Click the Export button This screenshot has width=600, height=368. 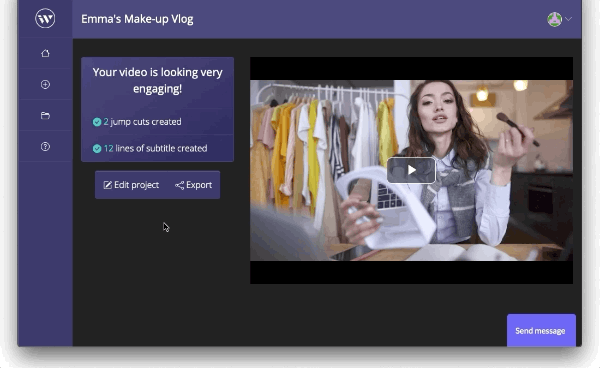[x=194, y=185]
